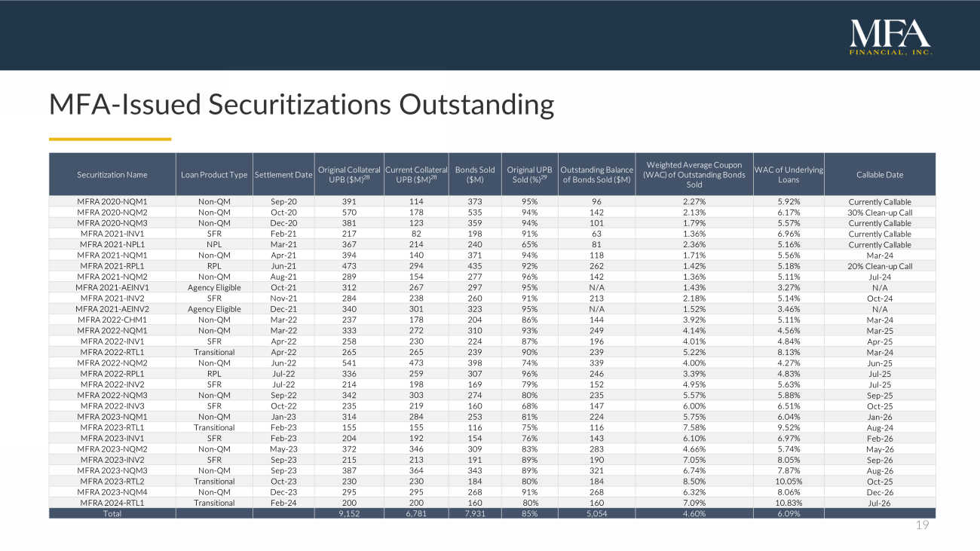Select the Loan Product Type column header
980x551 pixels.
coord(214,175)
